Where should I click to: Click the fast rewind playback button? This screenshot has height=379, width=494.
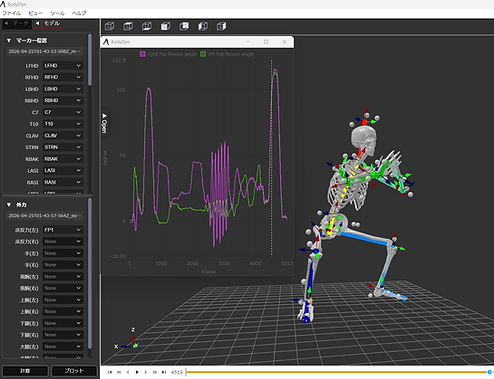coord(119,372)
